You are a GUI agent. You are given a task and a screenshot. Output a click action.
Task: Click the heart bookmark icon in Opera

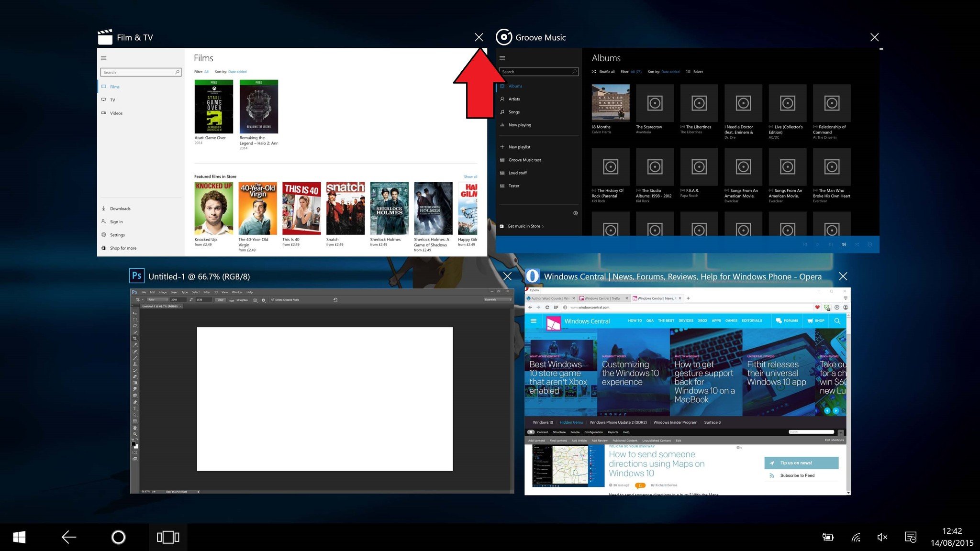[817, 307]
